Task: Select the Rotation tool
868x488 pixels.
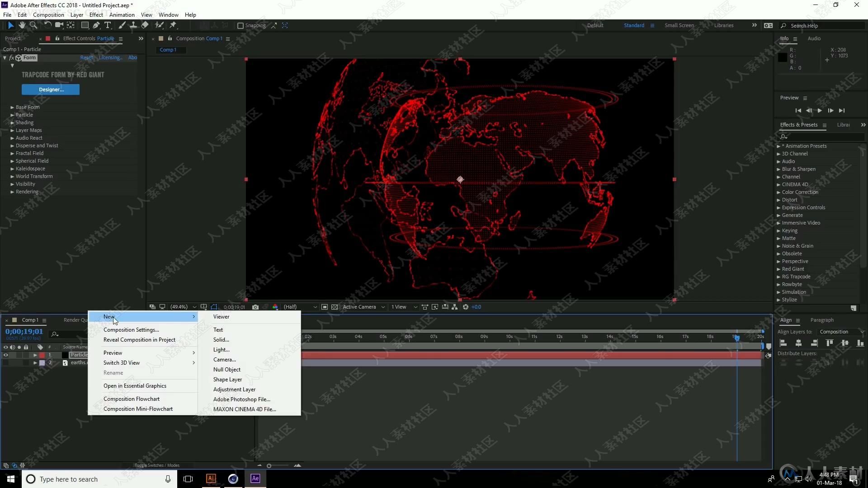Action: [x=47, y=25]
